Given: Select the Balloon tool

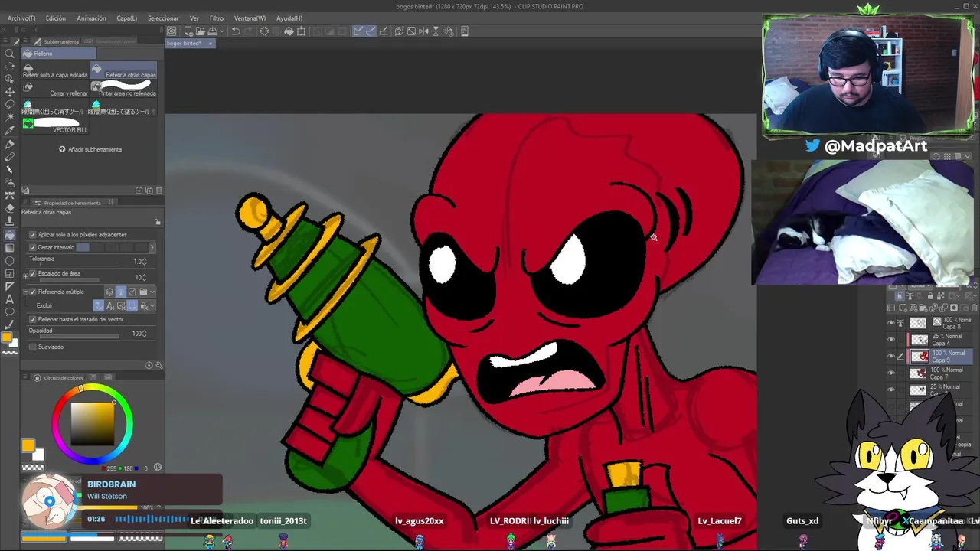Looking at the screenshot, I should click(9, 312).
